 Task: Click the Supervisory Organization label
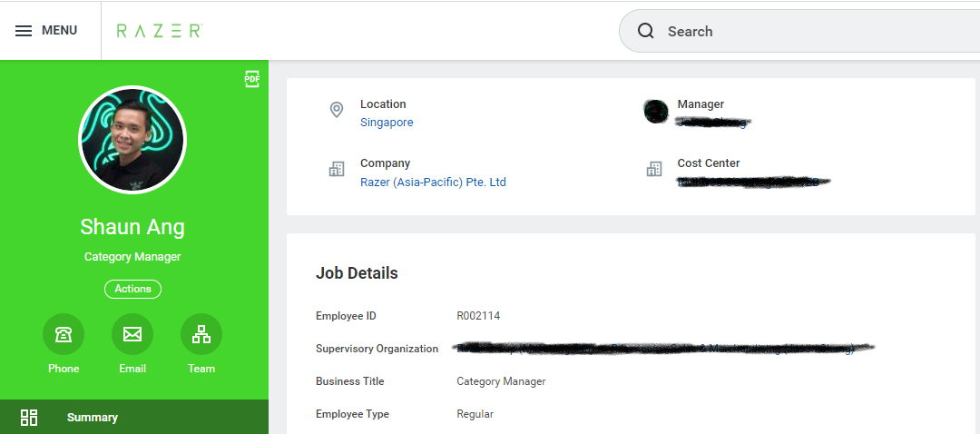pyautogui.click(x=377, y=349)
